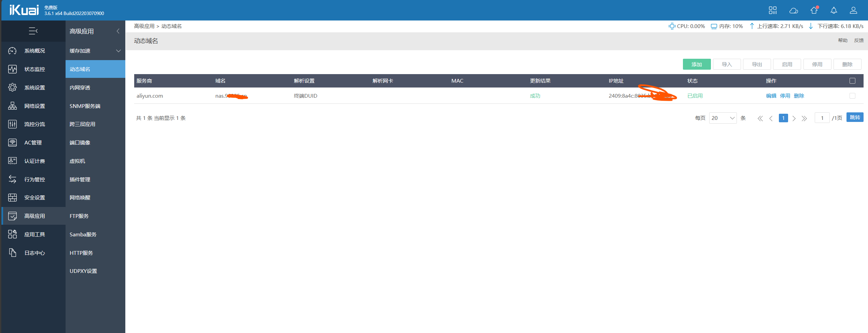This screenshot has height=333, width=868.
Task: Check the select-all checkbox in table header
Action: point(852,81)
